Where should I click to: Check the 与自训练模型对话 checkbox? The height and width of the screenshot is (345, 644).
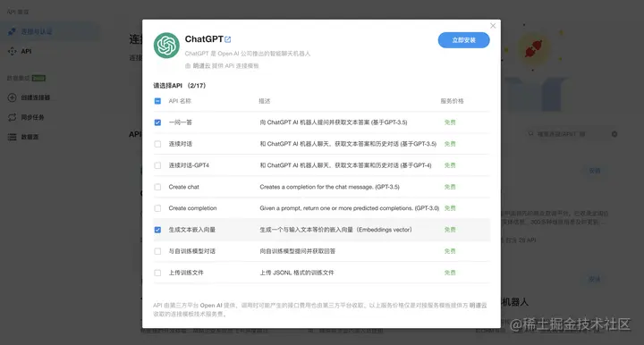point(157,251)
